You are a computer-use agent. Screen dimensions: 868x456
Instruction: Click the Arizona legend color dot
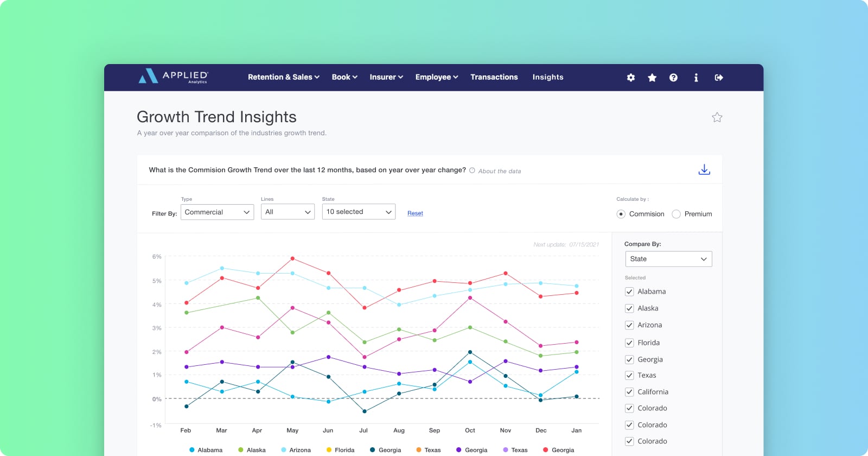(x=284, y=450)
